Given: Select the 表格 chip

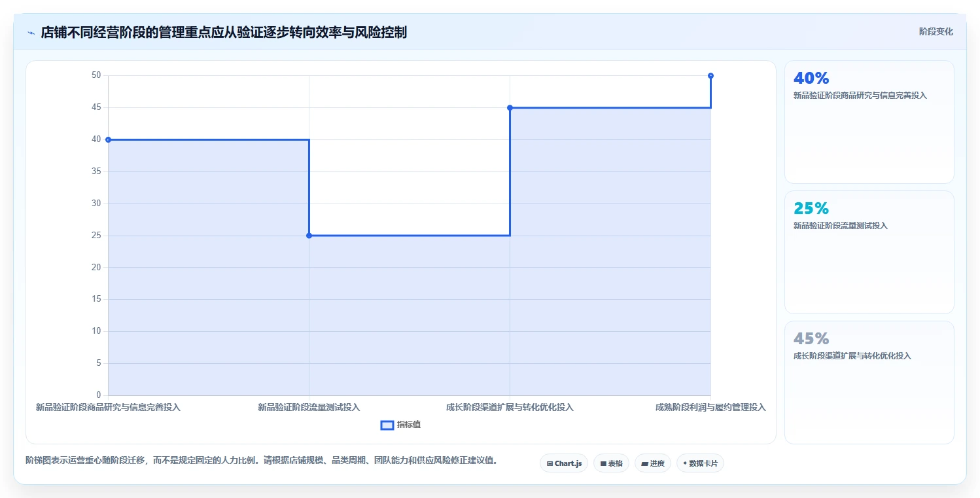Looking at the screenshot, I should pos(611,463).
